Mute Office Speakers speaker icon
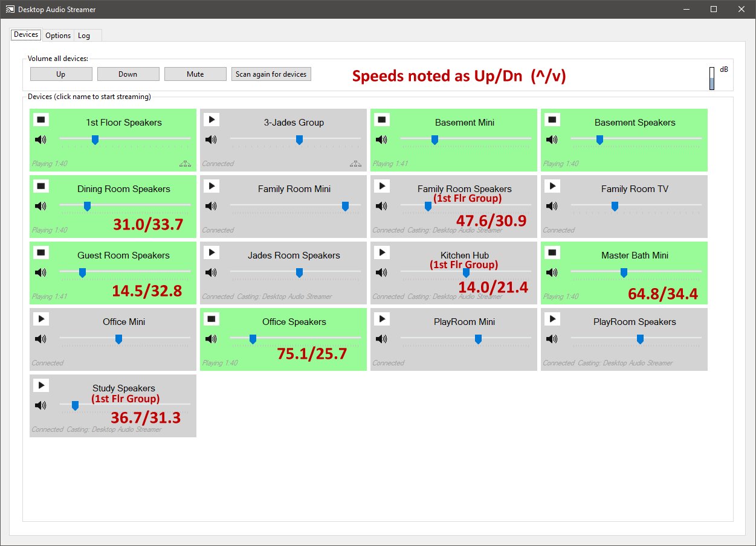Screen dimensions: 756x546 click(211, 339)
